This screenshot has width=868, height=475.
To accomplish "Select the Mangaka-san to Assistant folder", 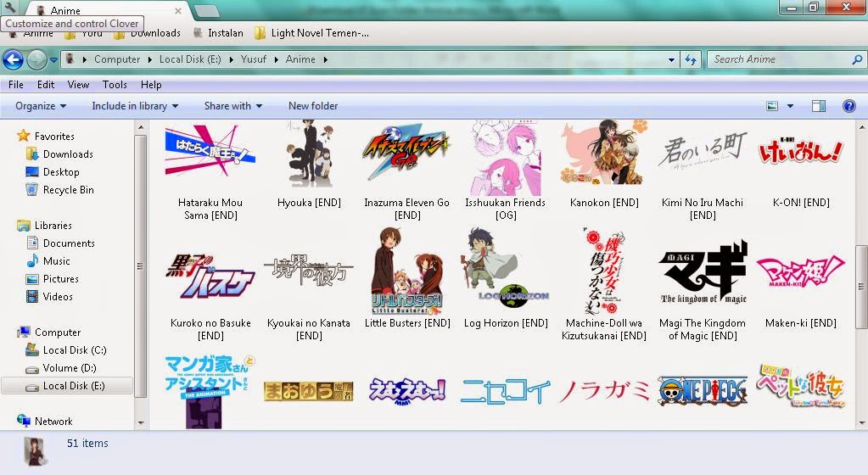I will pos(210,392).
